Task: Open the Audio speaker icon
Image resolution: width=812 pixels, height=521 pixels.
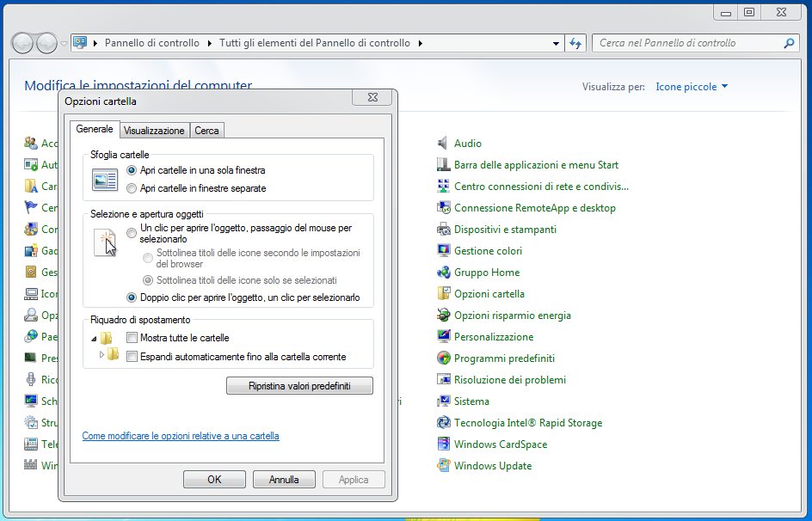Action: 443,144
